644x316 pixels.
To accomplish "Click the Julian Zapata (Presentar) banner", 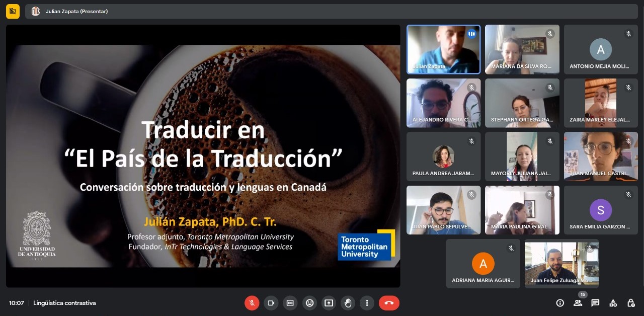I will [x=332, y=11].
